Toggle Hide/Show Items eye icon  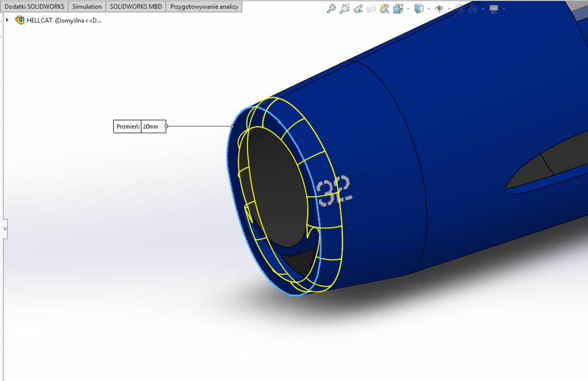coord(439,9)
